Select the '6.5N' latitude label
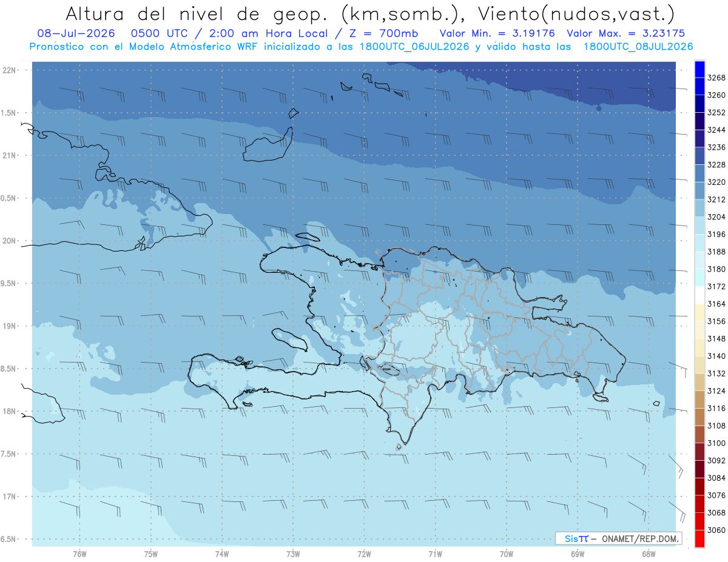The width and height of the screenshot is (728, 562). click(x=9, y=539)
